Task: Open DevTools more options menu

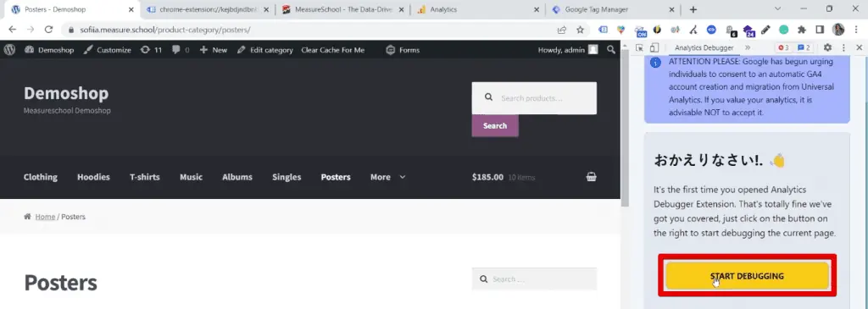Action: (x=843, y=48)
